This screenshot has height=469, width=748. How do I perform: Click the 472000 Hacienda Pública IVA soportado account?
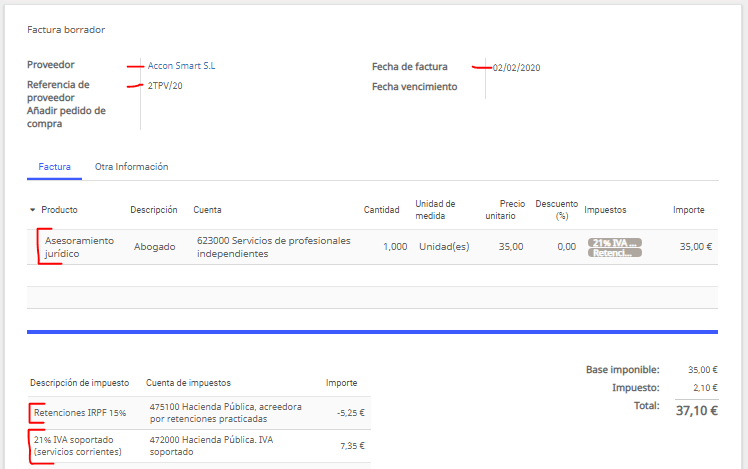211,446
